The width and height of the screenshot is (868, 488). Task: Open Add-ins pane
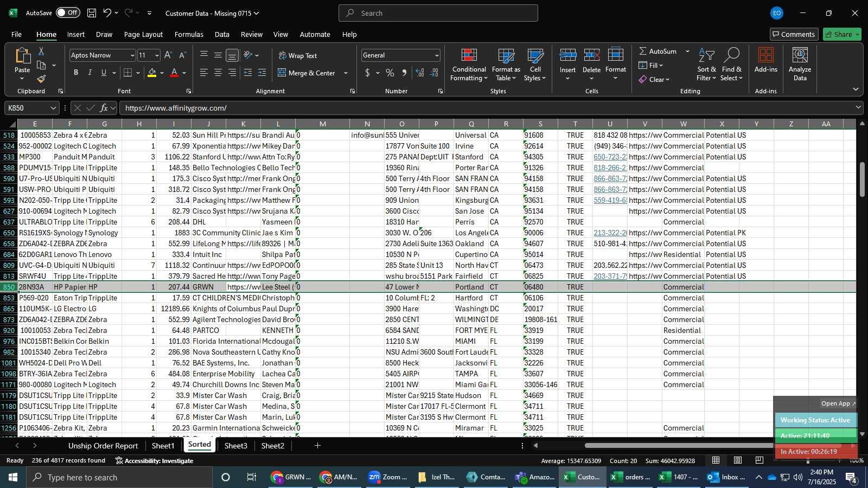766,60
